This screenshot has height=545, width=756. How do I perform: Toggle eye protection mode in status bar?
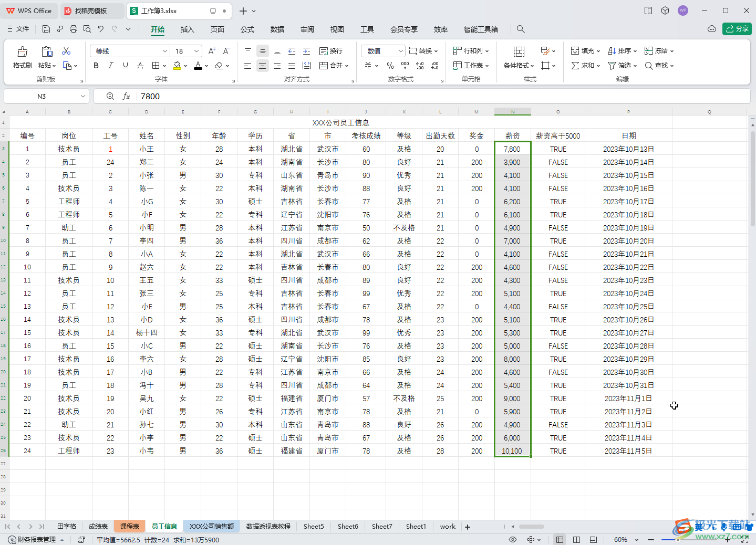pos(513,540)
